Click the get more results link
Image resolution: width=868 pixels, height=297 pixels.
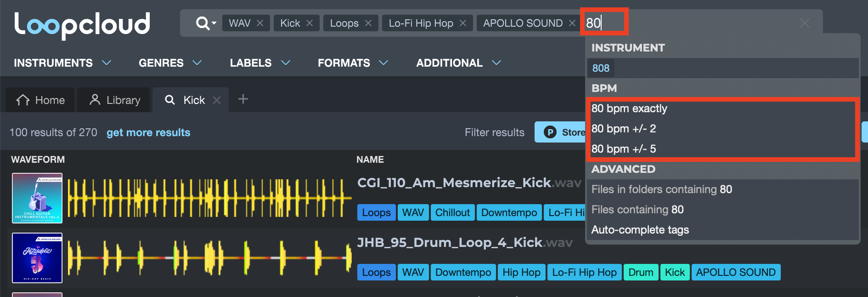pyautogui.click(x=148, y=132)
